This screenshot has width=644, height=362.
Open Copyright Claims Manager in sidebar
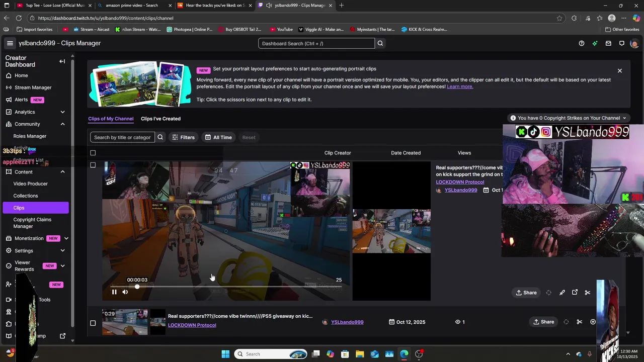tap(32, 223)
